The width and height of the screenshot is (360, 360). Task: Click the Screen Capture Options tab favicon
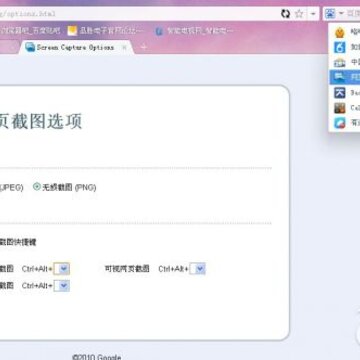click(30, 47)
